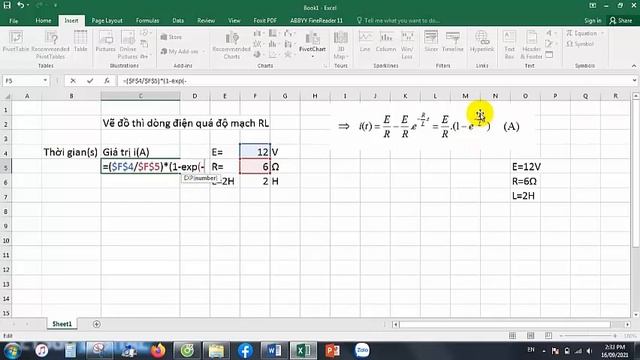Open Windows Start menu

point(12,351)
